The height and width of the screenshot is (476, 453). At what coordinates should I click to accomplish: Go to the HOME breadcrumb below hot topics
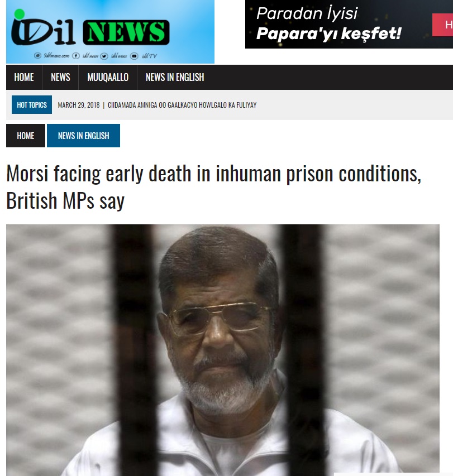point(26,136)
